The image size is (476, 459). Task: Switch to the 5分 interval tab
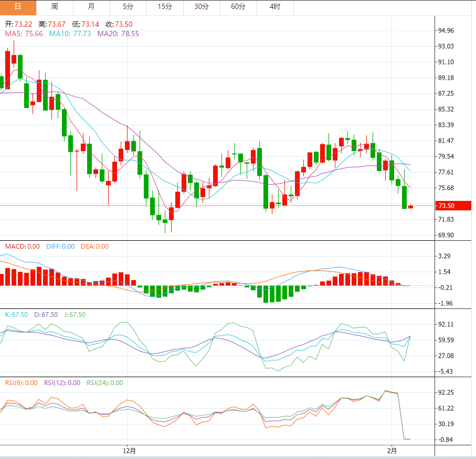(x=128, y=7)
